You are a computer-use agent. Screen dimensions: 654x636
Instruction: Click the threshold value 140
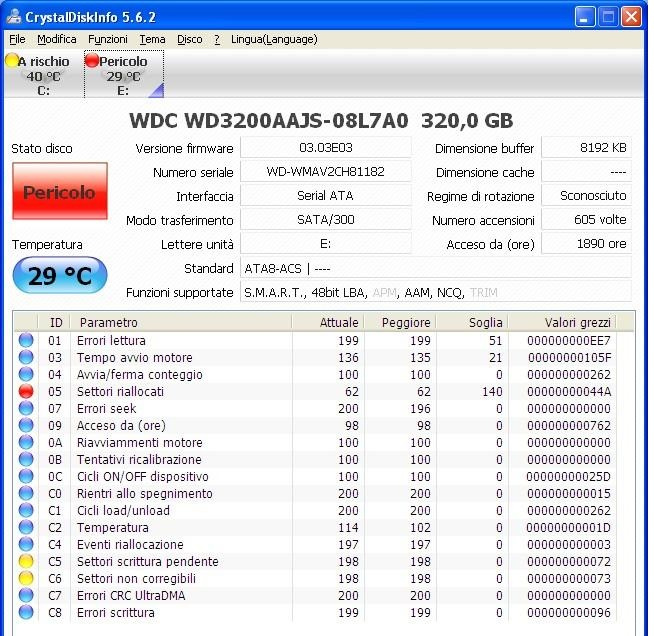coord(492,392)
